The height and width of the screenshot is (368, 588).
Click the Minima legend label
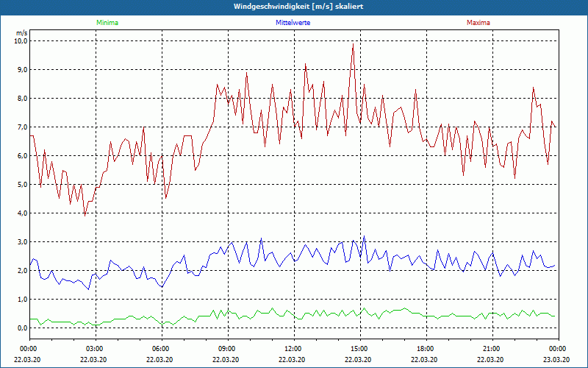[107, 23]
